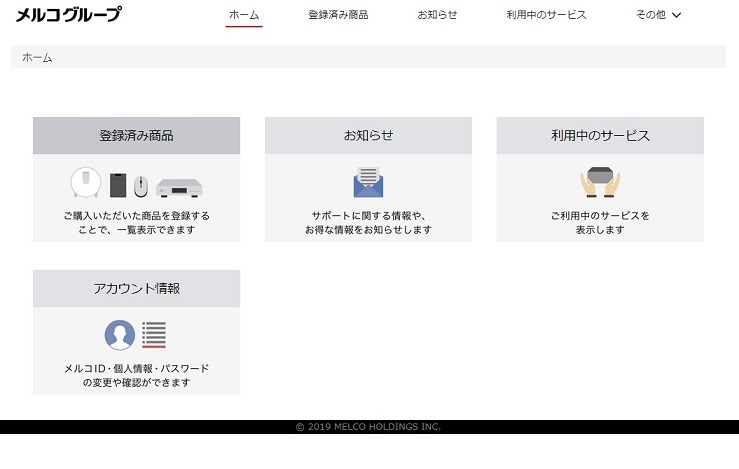Click the blue envelope notification icon

click(368, 182)
